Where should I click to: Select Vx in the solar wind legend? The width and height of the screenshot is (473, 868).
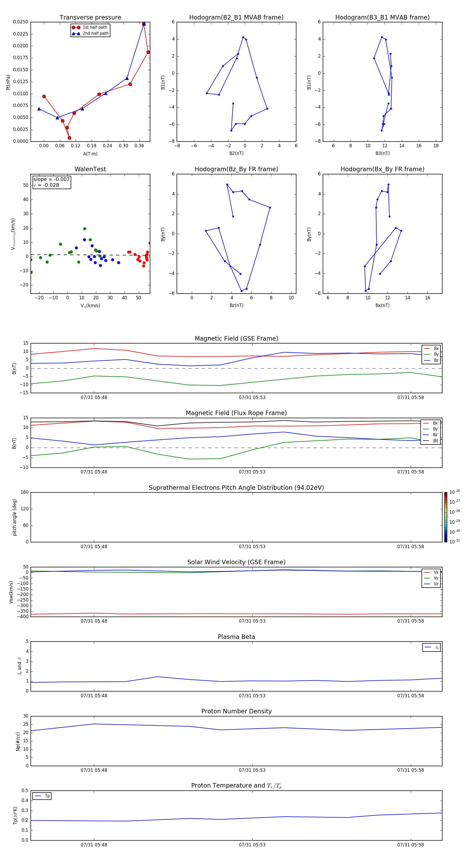tap(431, 572)
